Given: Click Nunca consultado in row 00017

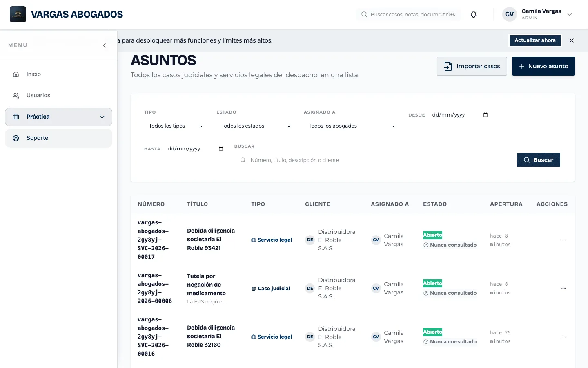Looking at the screenshot, I should click(x=450, y=245).
